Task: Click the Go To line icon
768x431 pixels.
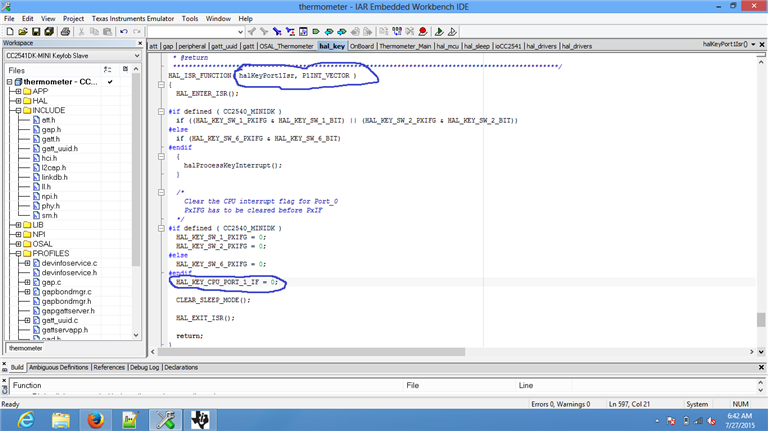Action: (303, 32)
